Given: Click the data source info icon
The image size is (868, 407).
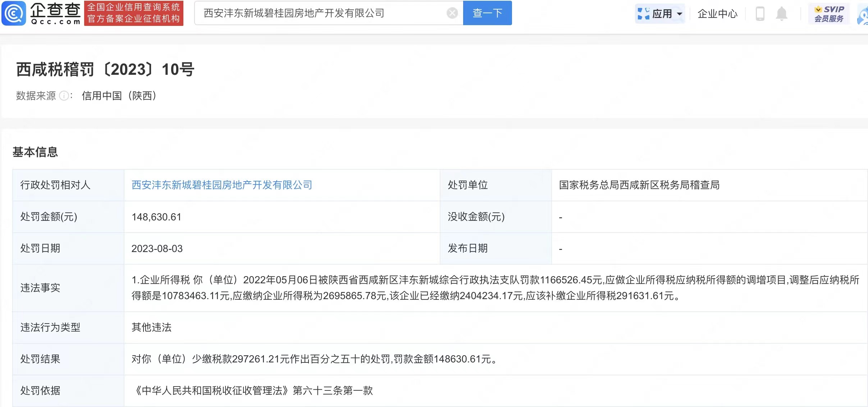Looking at the screenshot, I should pyautogui.click(x=64, y=96).
